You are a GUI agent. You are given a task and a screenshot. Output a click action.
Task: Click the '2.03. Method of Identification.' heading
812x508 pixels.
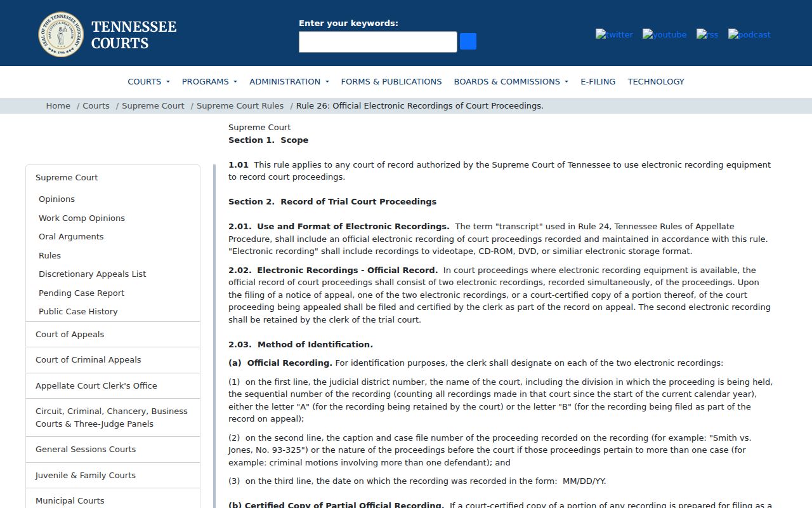[301, 344]
